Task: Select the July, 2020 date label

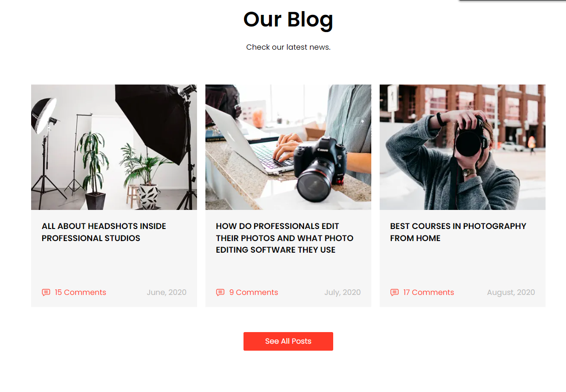Action: pos(342,292)
